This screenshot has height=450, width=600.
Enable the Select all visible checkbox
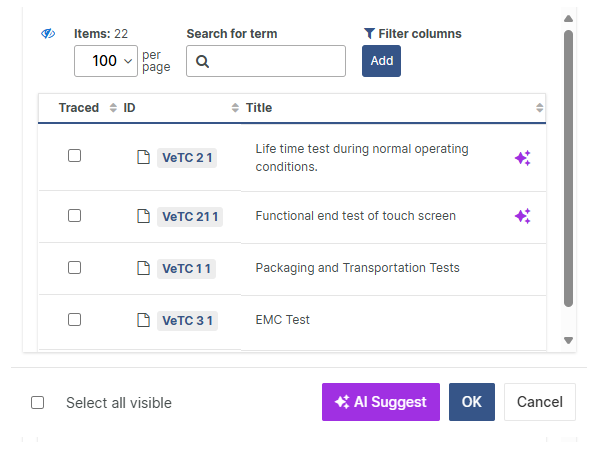click(x=38, y=403)
